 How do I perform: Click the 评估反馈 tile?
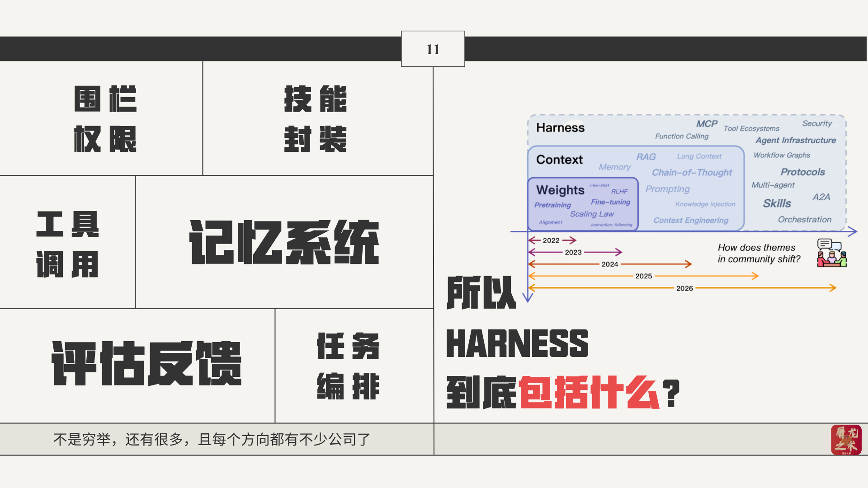click(x=146, y=363)
